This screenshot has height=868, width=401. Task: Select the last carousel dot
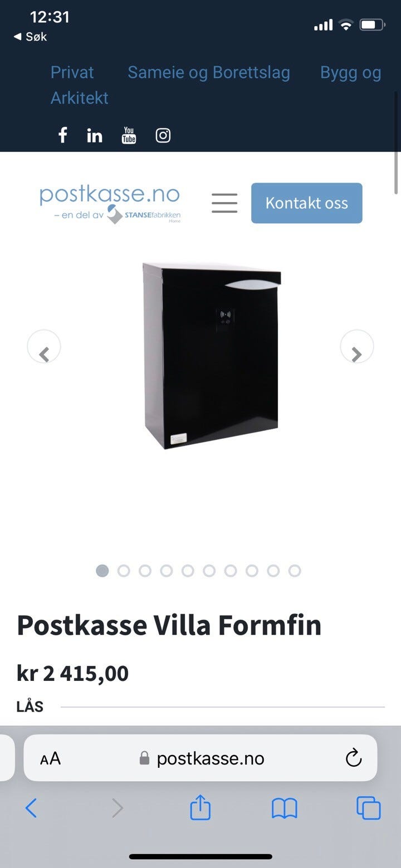tap(295, 571)
